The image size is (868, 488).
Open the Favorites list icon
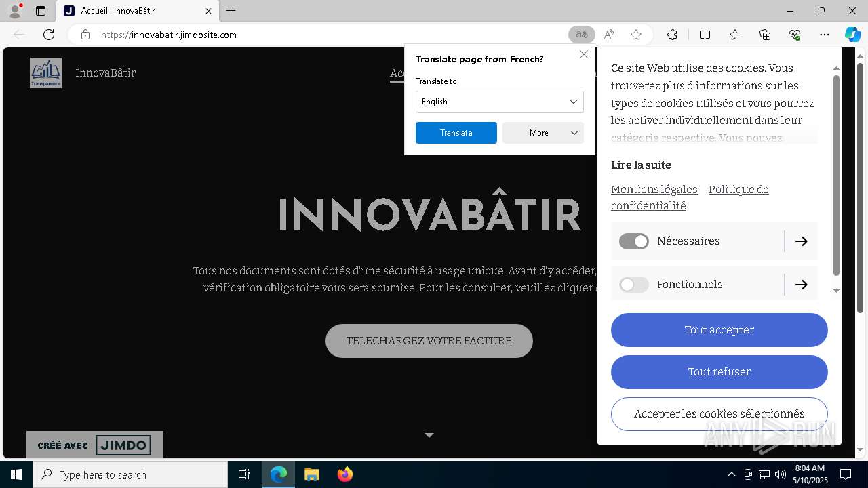pos(735,35)
